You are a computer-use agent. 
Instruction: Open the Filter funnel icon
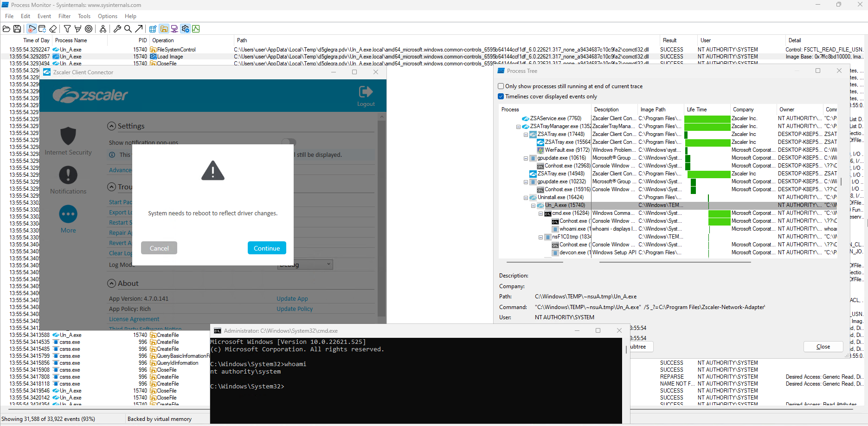click(67, 29)
